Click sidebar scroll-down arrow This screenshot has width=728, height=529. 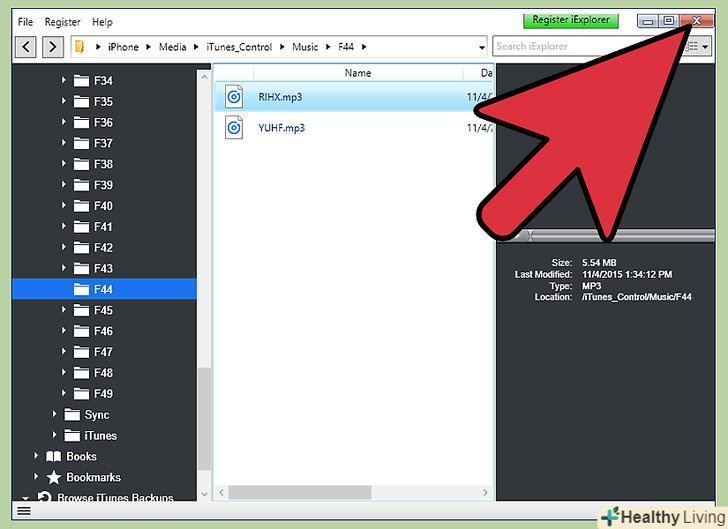(x=204, y=494)
